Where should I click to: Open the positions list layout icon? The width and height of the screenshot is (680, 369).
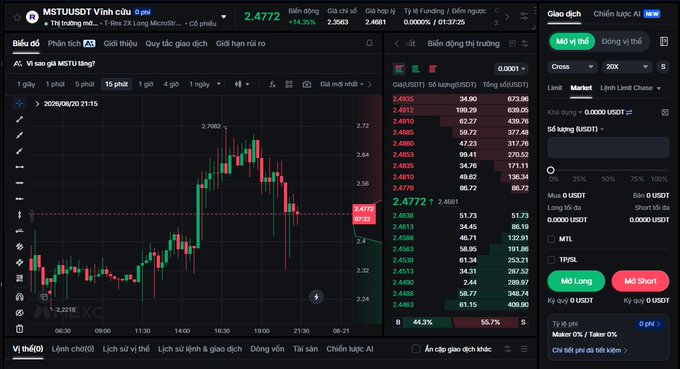(x=524, y=349)
